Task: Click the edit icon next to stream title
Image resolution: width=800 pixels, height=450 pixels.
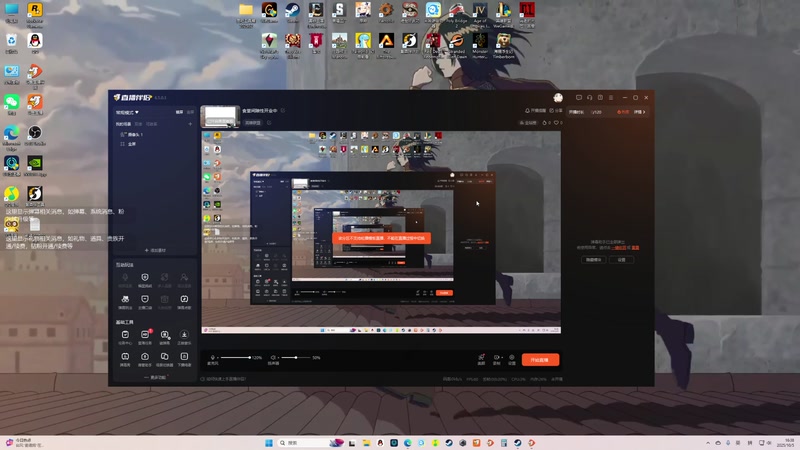Action: coord(283,111)
